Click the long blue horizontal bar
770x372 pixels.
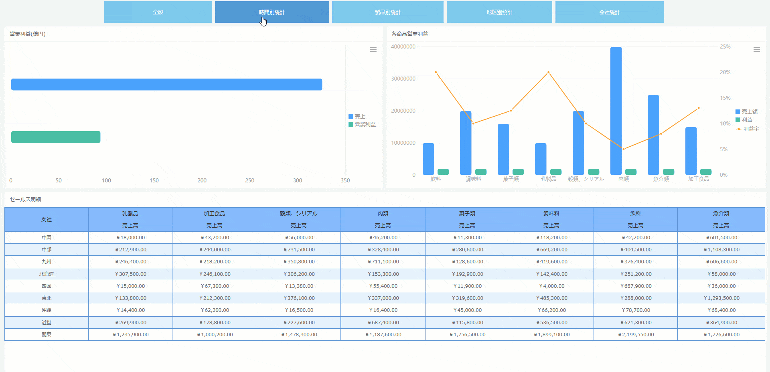point(166,84)
